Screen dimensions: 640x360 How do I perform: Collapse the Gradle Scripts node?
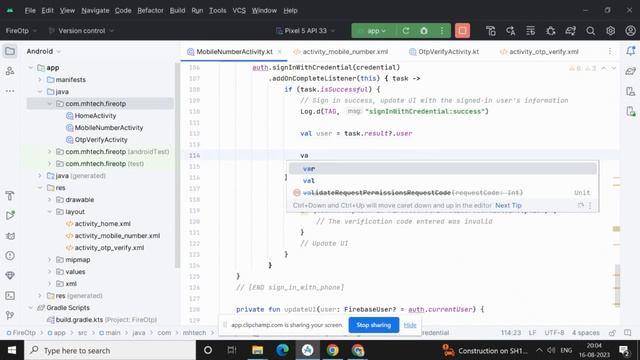[x=31, y=308]
